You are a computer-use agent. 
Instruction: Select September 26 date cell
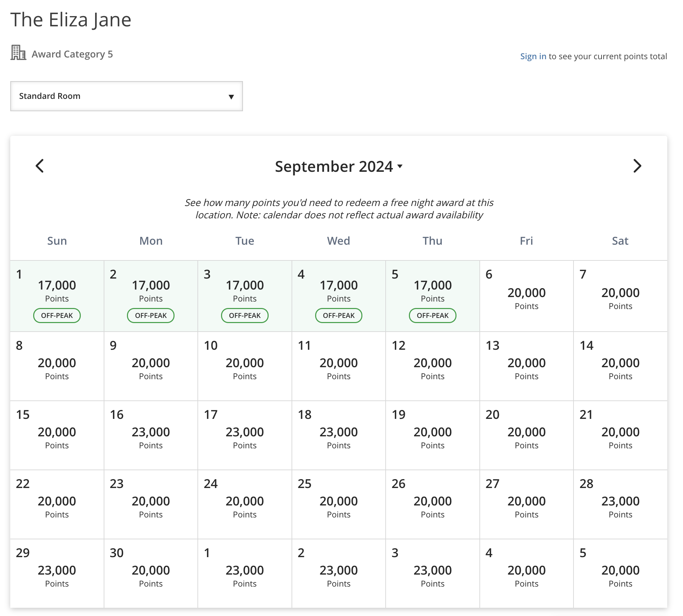(433, 504)
